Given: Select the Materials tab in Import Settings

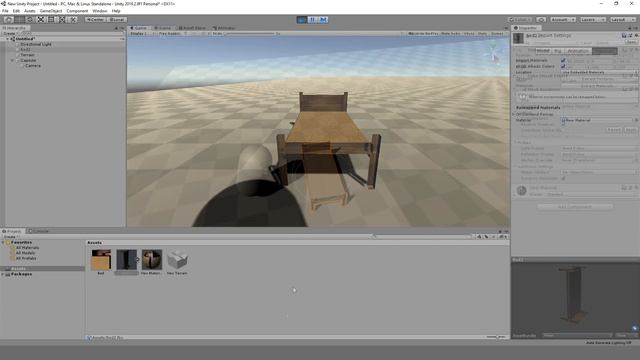Looking at the screenshot, I should [605, 51].
